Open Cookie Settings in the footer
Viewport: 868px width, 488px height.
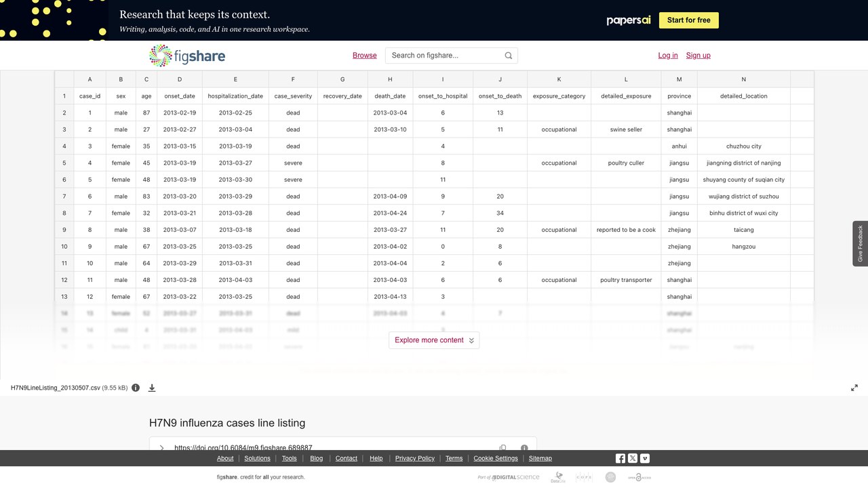point(496,458)
